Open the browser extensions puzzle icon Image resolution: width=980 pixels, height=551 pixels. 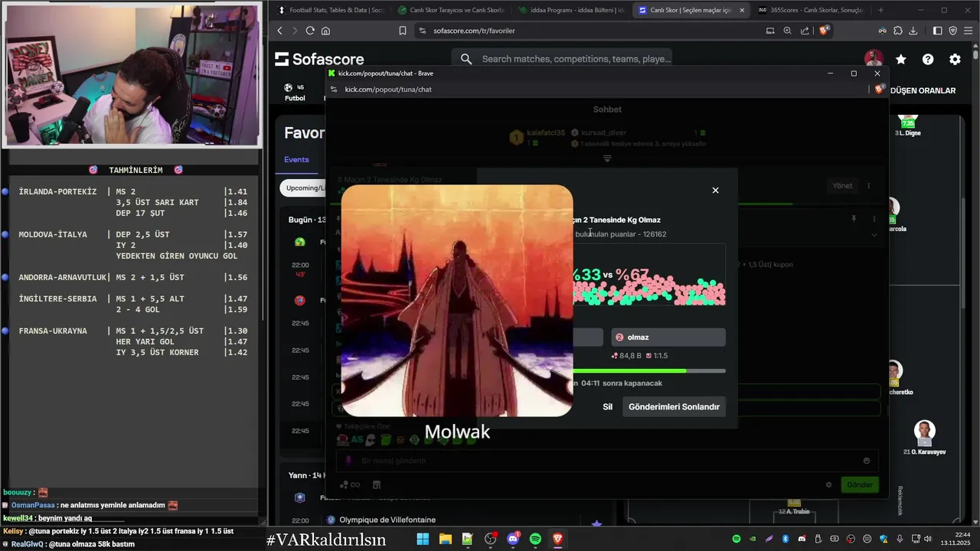[898, 31]
